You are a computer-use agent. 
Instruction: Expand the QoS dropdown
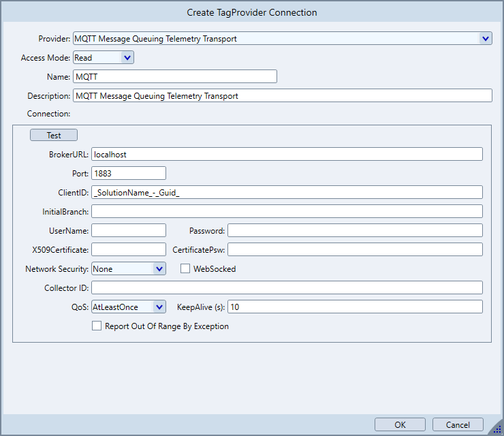click(x=159, y=307)
